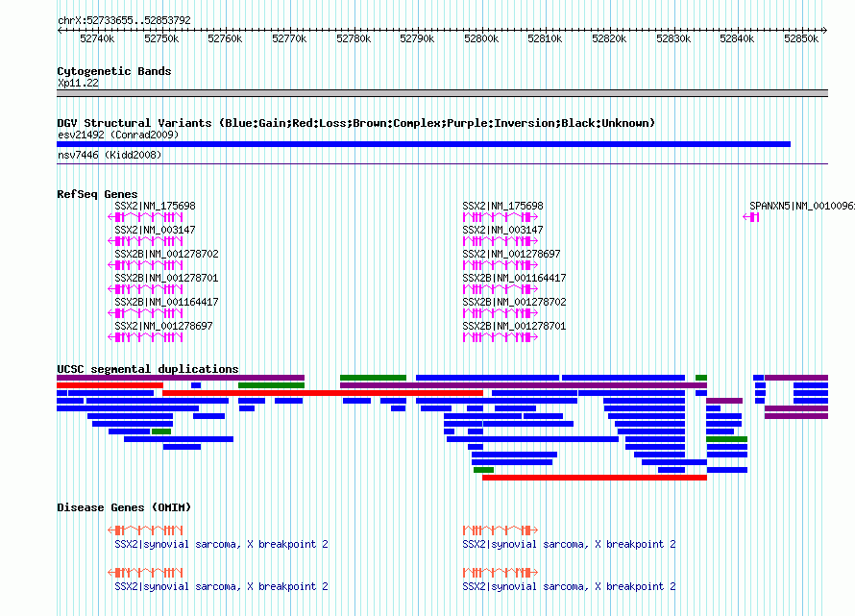Click SSX2|NM_001278697 label near 52750k
The width and height of the screenshot is (855, 616).
point(163,326)
